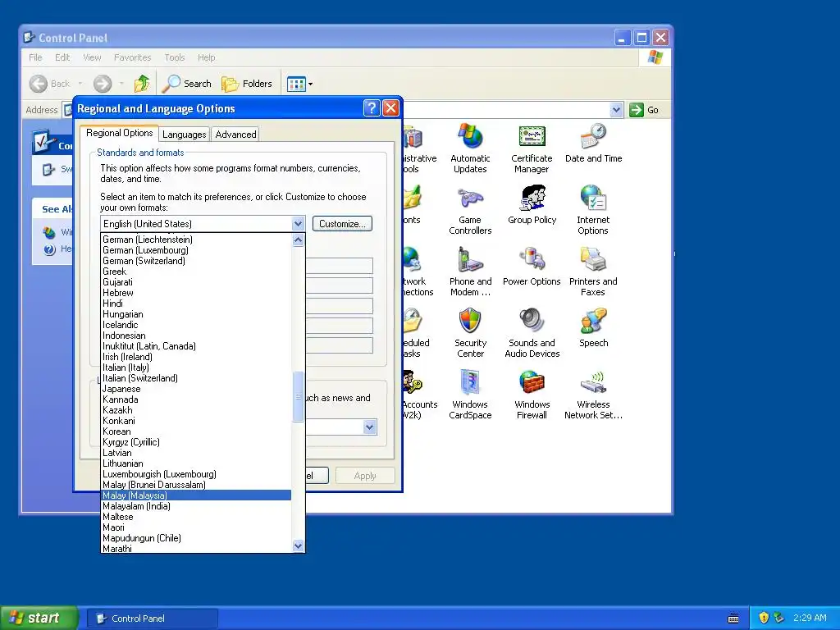Image resolution: width=840 pixels, height=630 pixels.
Task: Click the on-screen keyboard tray icon
Action: pos(733,619)
